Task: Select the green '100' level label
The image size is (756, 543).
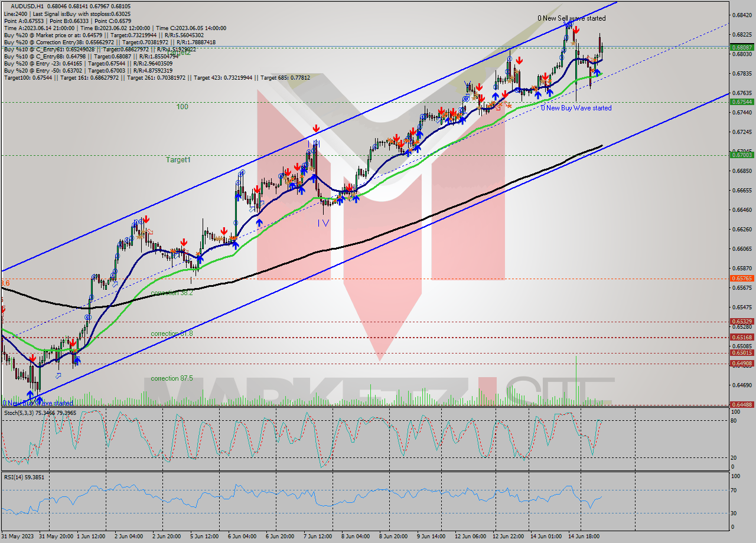Action: 182,107
